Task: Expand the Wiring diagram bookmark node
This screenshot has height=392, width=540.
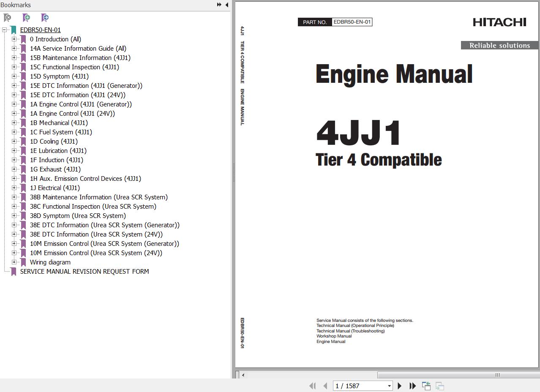Action: pyautogui.click(x=14, y=262)
